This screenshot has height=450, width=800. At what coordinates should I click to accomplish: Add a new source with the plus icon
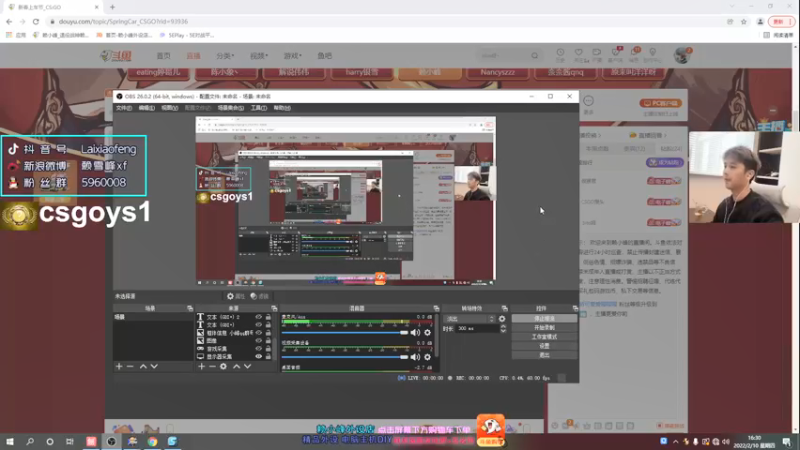point(202,366)
